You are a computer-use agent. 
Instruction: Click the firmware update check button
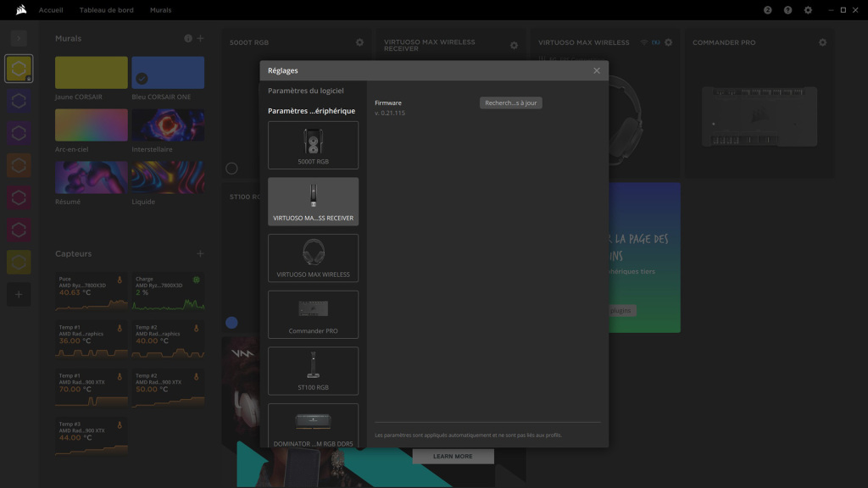point(510,103)
